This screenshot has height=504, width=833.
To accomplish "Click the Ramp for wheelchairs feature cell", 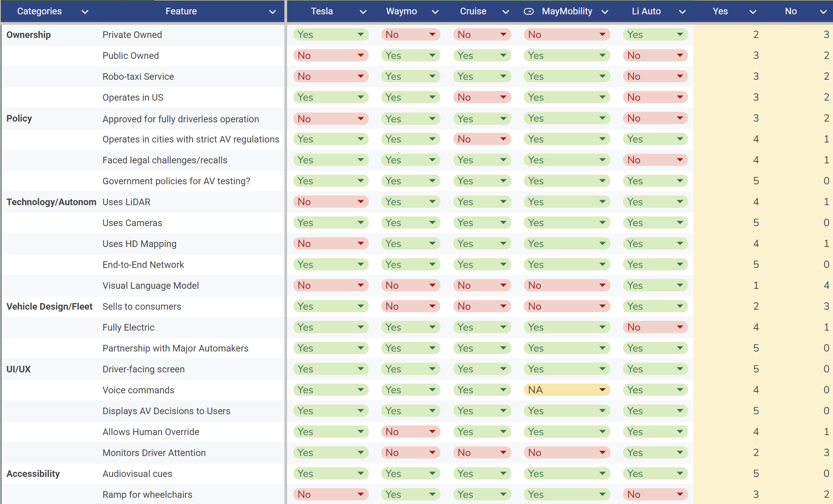I will 147,494.
